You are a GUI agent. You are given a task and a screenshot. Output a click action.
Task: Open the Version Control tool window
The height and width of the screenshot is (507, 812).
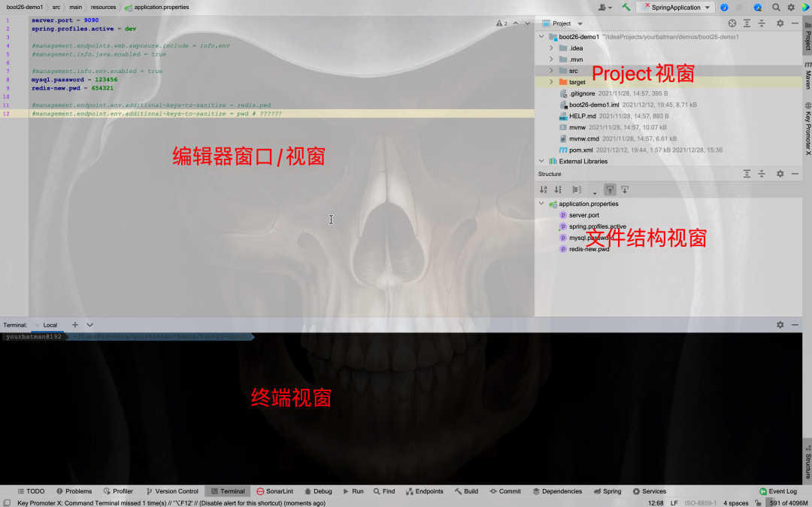tap(172, 491)
